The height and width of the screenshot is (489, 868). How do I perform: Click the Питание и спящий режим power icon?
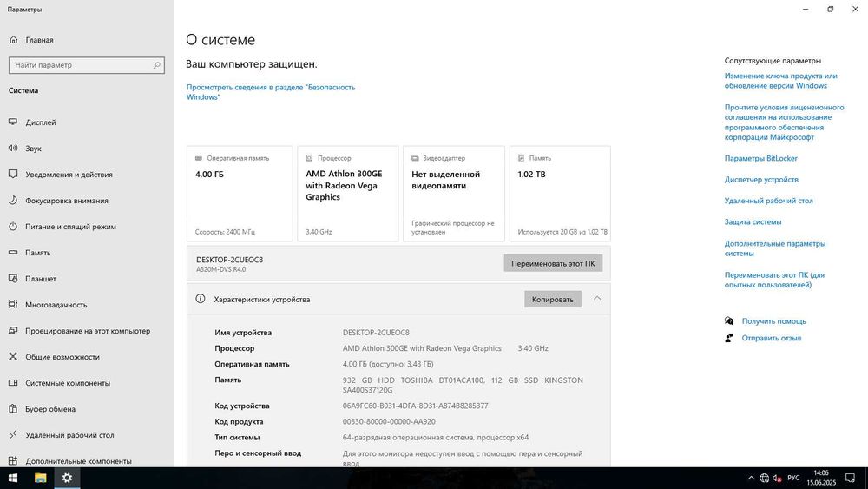coord(13,226)
